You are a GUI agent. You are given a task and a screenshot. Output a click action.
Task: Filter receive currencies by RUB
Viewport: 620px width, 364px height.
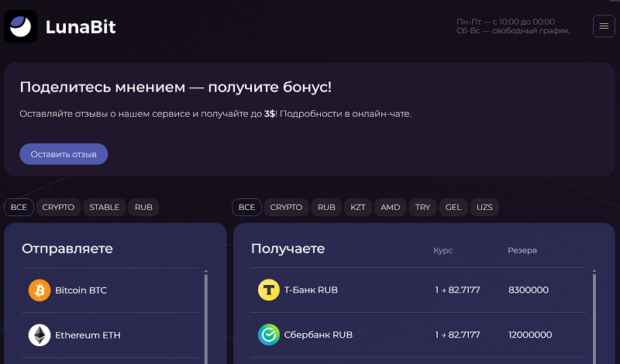point(326,207)
